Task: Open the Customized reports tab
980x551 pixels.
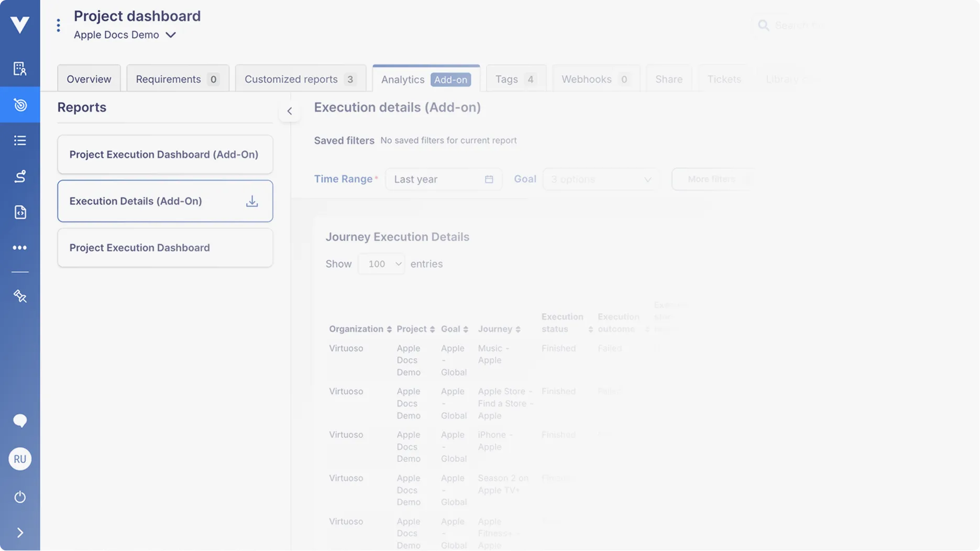Action: pyautogui.click(x=301, y=79)
